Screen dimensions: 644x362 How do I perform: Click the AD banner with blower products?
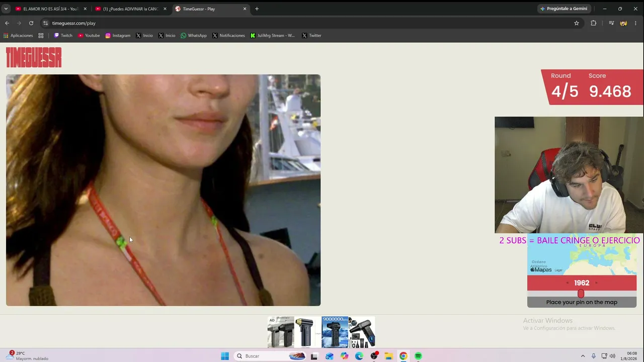[321, 332]
